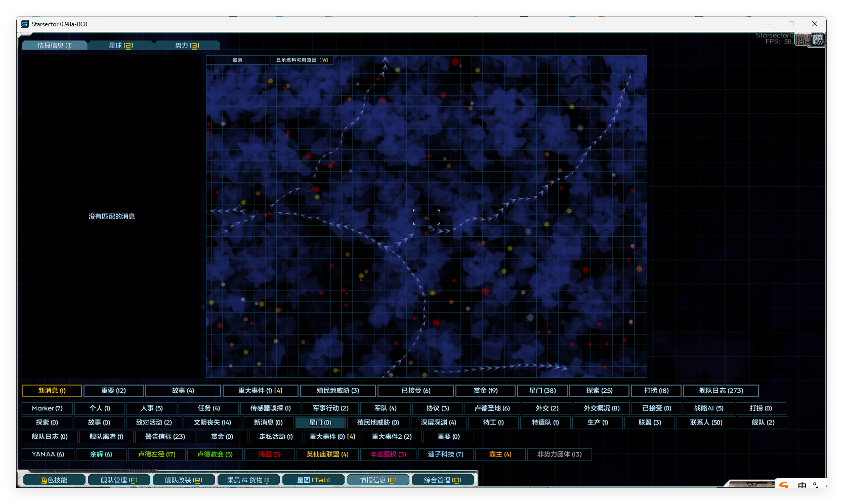Image resolution: width=843 pixels, height=504 pixels.
Task: Open 星图 [Tab] from bottom bar
Action: pos(313,480)
